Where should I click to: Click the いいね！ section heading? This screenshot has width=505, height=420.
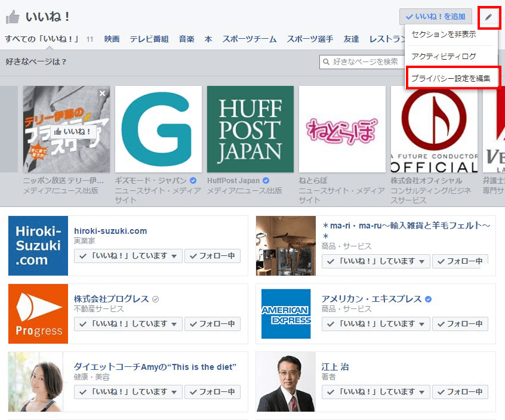coord(48,17)
